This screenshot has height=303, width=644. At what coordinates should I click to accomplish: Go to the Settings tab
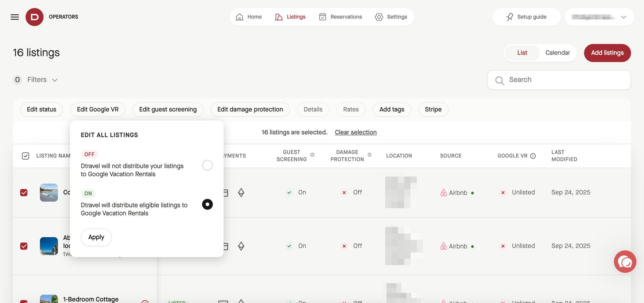point(391,17)
